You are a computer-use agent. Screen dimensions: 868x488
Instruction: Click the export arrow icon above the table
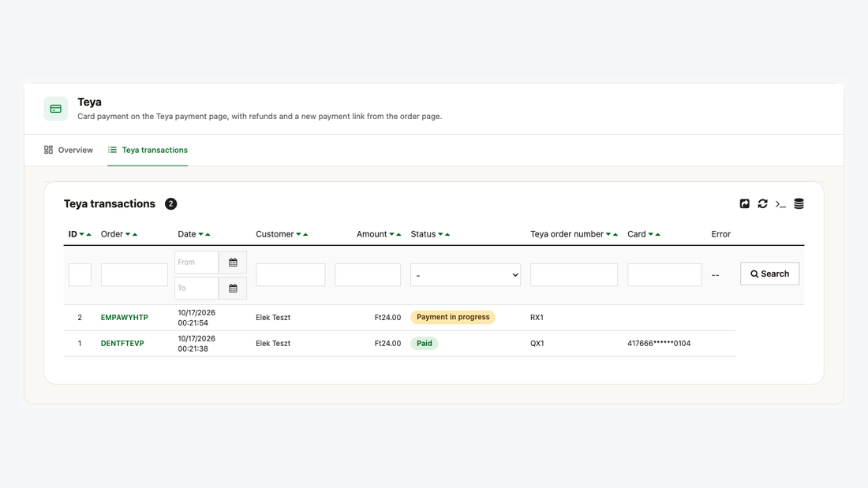(745, 203)
